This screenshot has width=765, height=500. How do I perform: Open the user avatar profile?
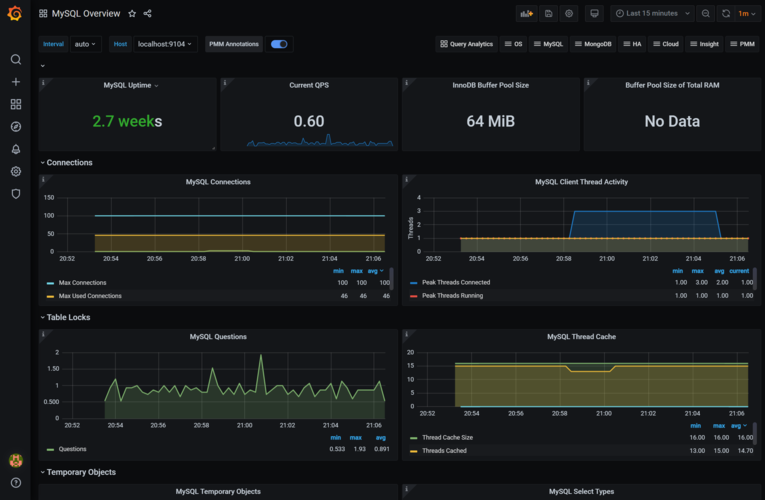(x=16, y=460)
